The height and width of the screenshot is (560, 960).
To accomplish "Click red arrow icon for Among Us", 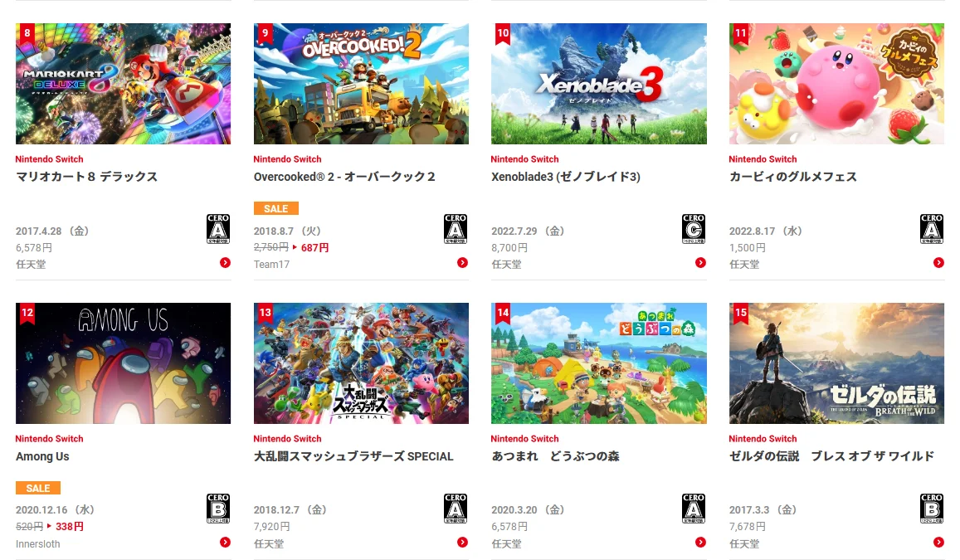I will tap(226, 543).
